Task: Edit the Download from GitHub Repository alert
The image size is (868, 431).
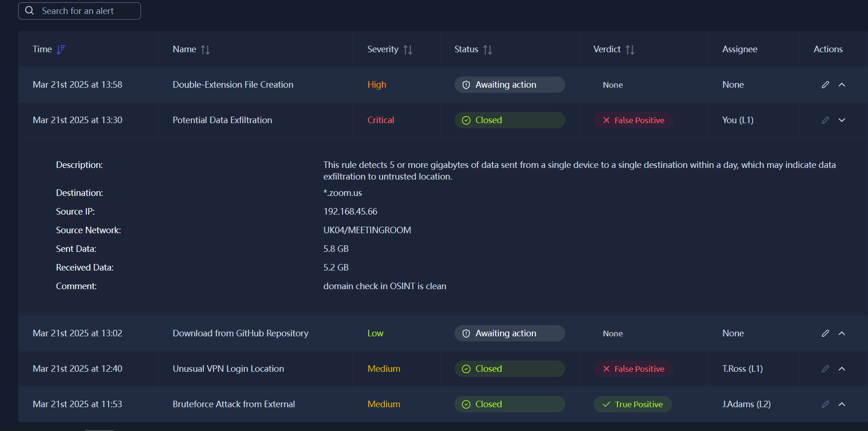Action: click(x=825, y=333)
